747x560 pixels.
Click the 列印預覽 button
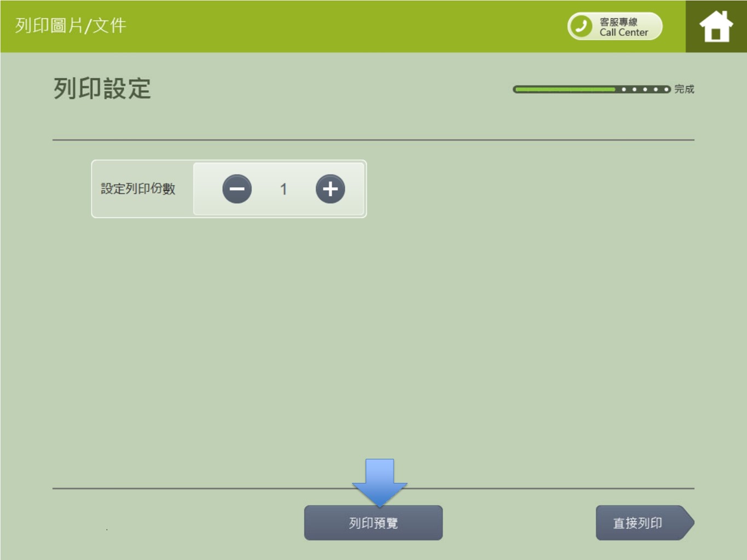click(x=373, y=523)
